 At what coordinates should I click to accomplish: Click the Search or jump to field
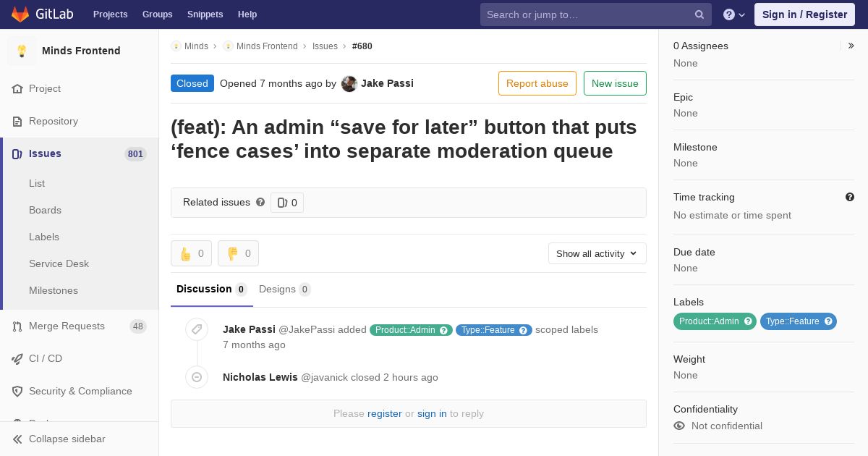point(596,14)
